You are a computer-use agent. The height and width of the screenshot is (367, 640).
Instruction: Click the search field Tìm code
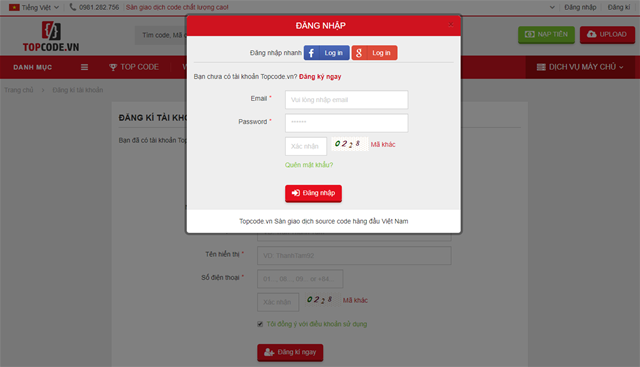pyautogui.click(x=161, y=36)
